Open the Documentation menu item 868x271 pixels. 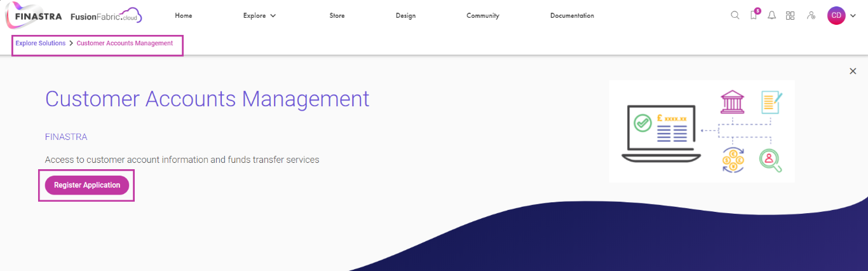pyautogui.click(x=572, y=15)
